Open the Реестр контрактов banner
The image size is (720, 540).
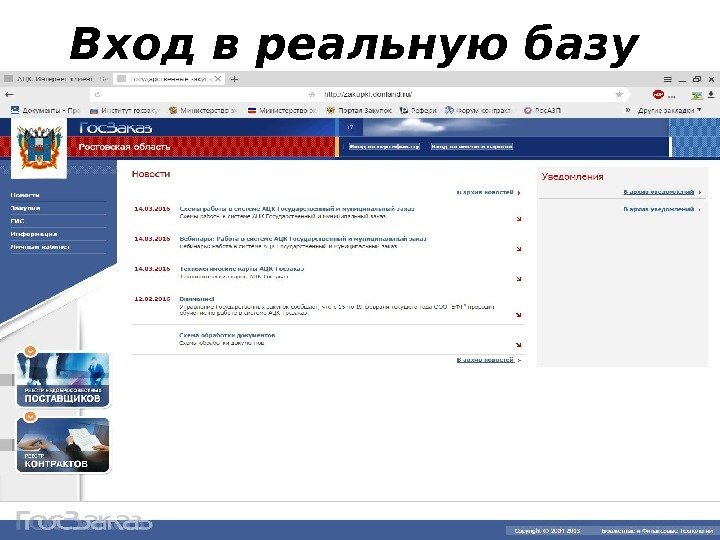coord(63,445)
